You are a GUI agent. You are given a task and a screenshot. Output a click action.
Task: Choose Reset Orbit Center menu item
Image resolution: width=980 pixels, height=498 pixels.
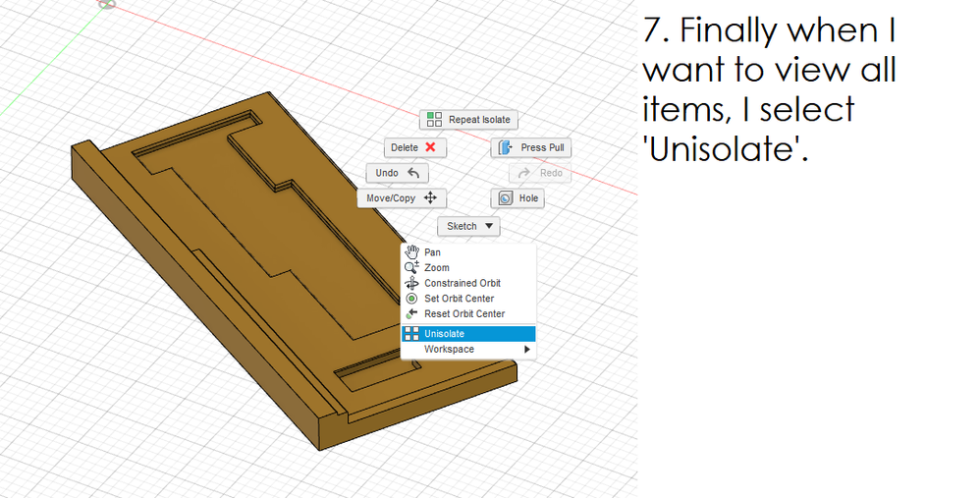[468, 313]
